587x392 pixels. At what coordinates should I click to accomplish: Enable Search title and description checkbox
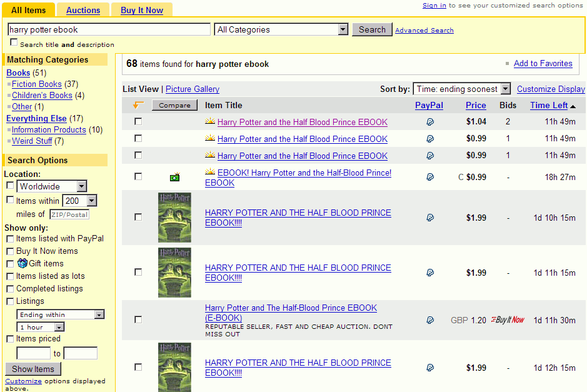(x=14, y=43)
